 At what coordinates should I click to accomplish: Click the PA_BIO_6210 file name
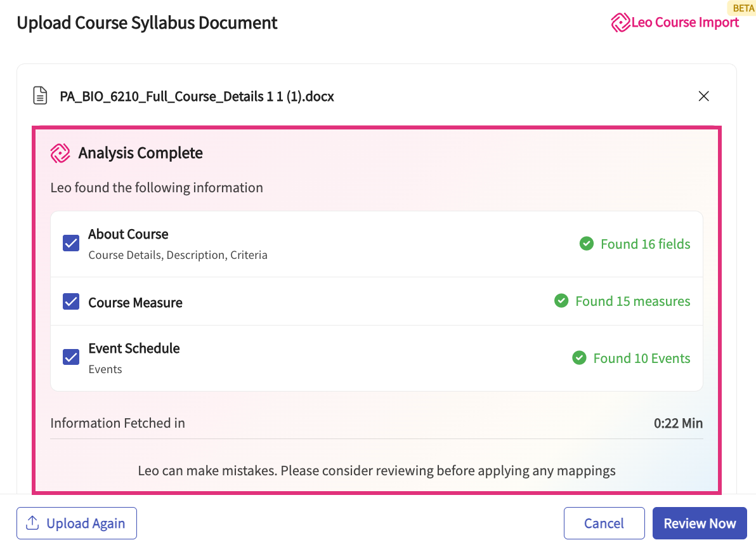[197, 96]
